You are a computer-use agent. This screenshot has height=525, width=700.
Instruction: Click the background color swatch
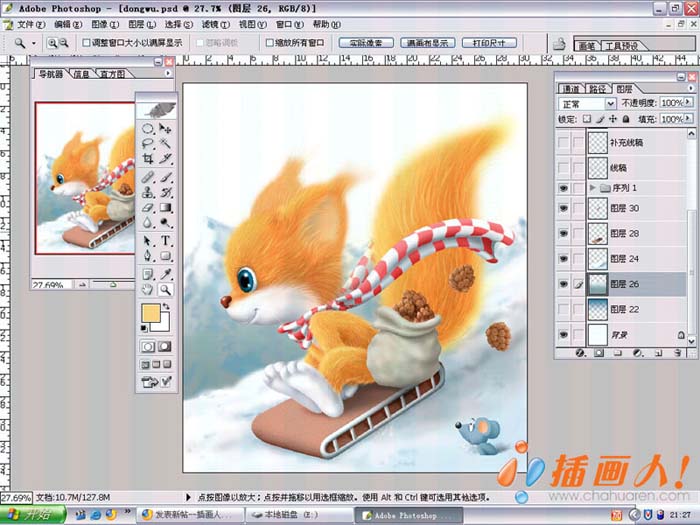pyautogui.click(x=164, y=325)
